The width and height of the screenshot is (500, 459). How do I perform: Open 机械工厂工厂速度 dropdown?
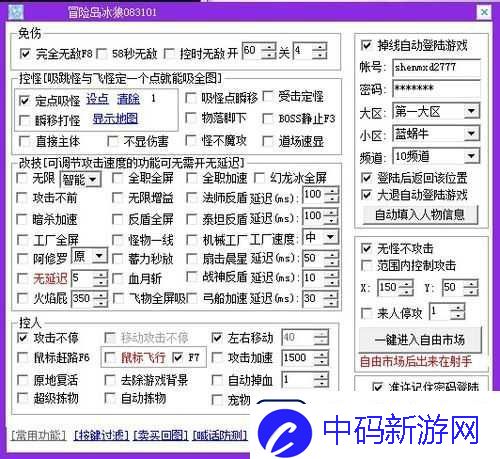tap(330, 237)
